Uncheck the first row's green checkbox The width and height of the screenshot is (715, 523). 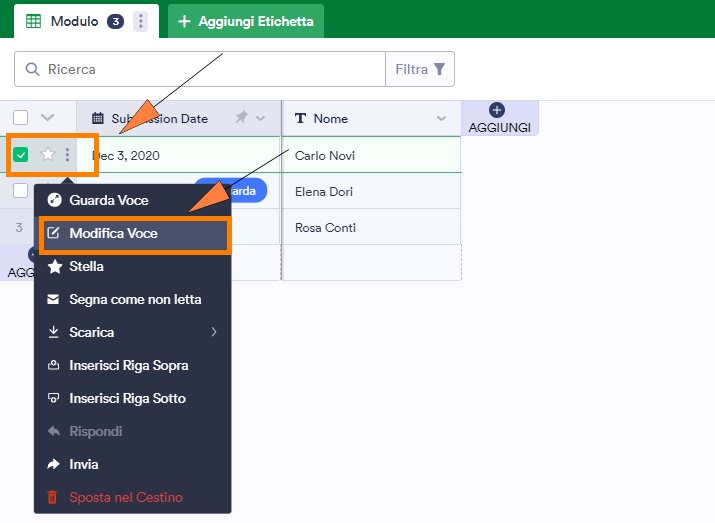pos(21,155)
